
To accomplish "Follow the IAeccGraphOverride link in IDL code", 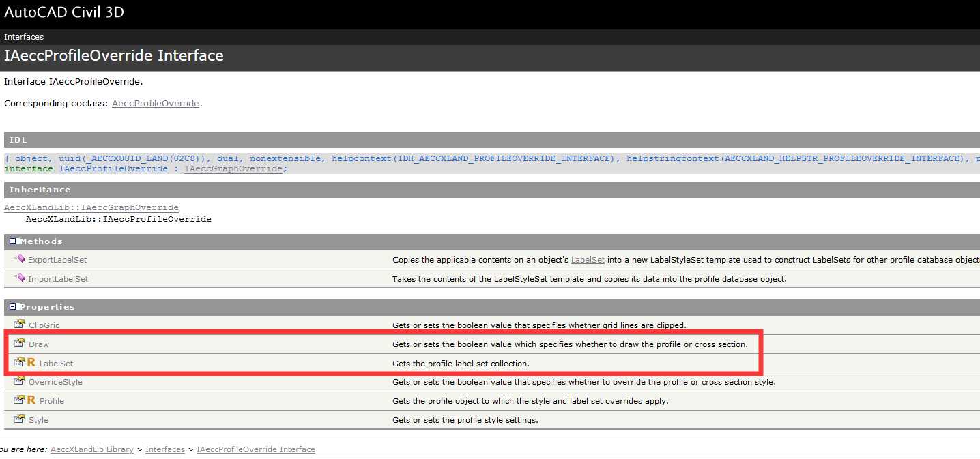I will (x=233, y=168).
